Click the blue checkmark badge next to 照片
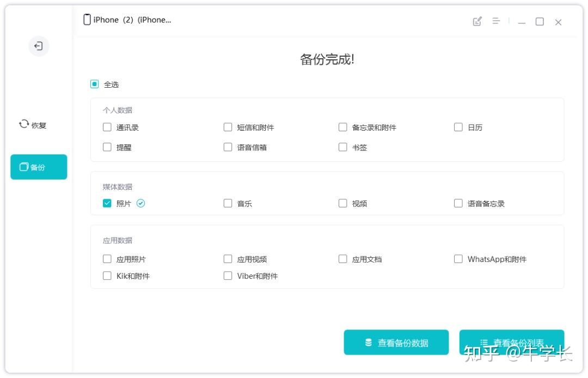The width and height of the screenshot is (588, 378). pyautogui.click(x=141, y=203)
